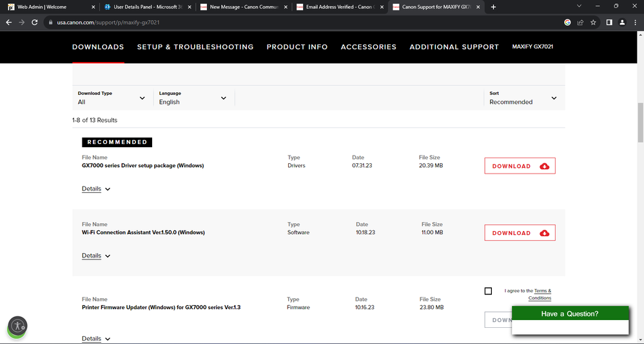Download the GX7000 series Driver setup package
644x344 pixels.
(x=520, y=166)
